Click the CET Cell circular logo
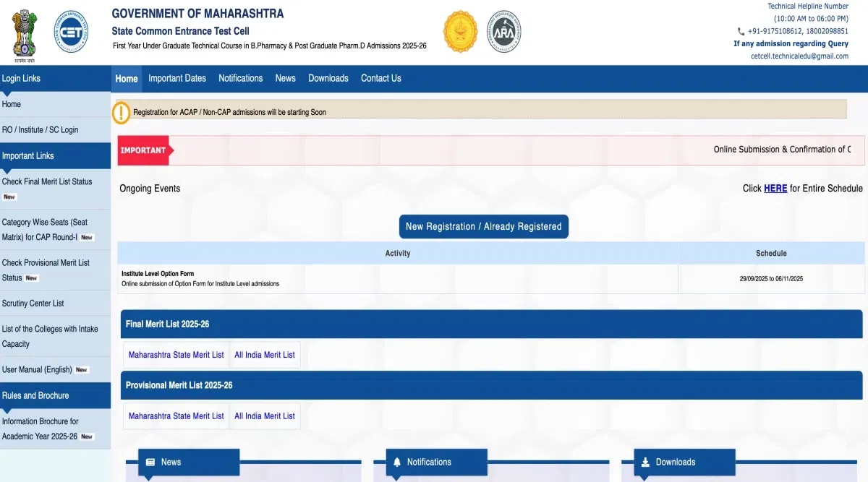 click(72, 32)
